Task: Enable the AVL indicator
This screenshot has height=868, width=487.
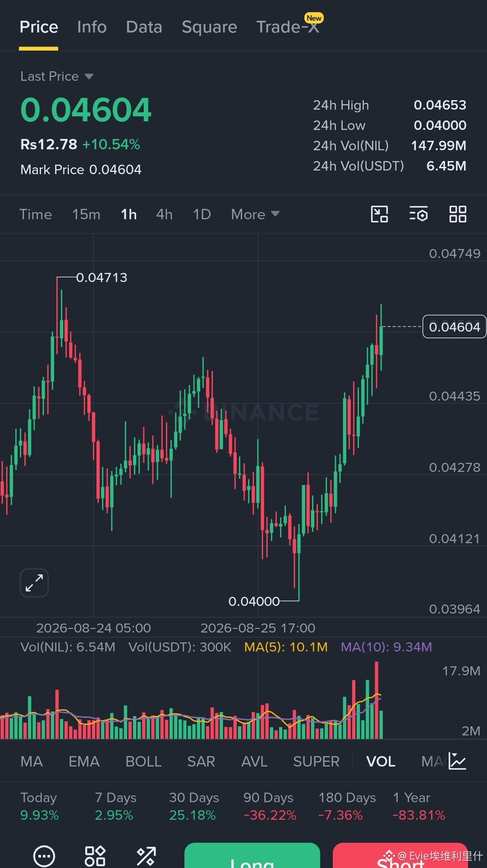Action: click(x=254, y=762)
